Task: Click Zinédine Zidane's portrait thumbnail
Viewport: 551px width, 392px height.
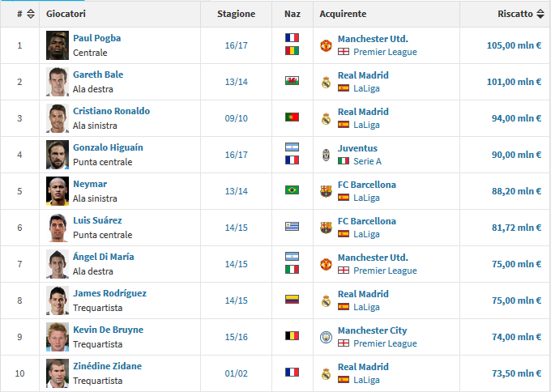Action: click(x=58, y=373)
